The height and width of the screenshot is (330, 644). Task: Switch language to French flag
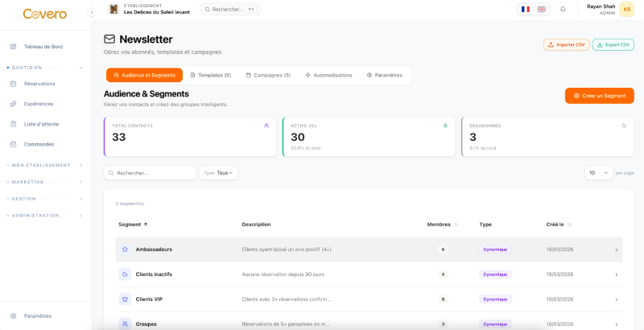526,9
